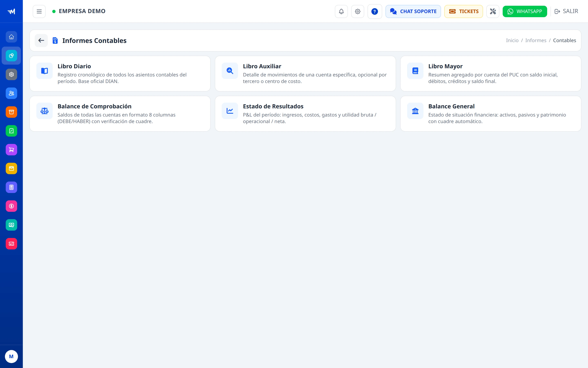Click the app logo at top left
Screen dimensions: 588x368
click(x=11, y=11)
